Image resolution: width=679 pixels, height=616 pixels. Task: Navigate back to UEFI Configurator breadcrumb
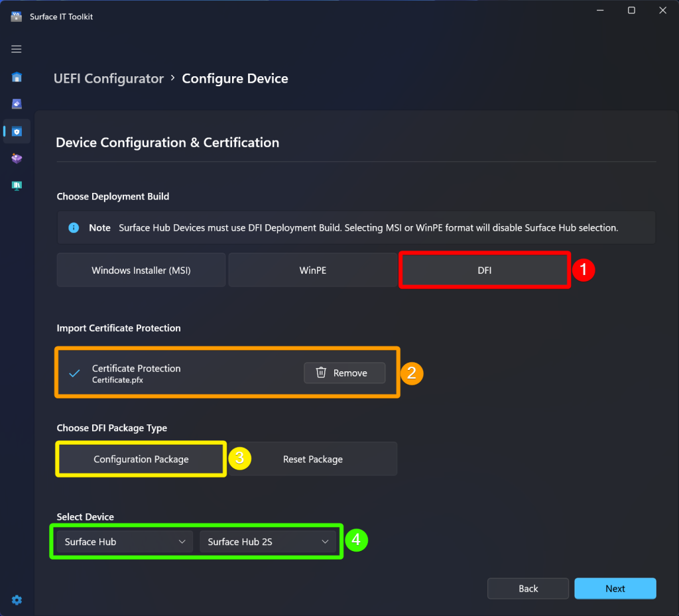tap(109, 78)
